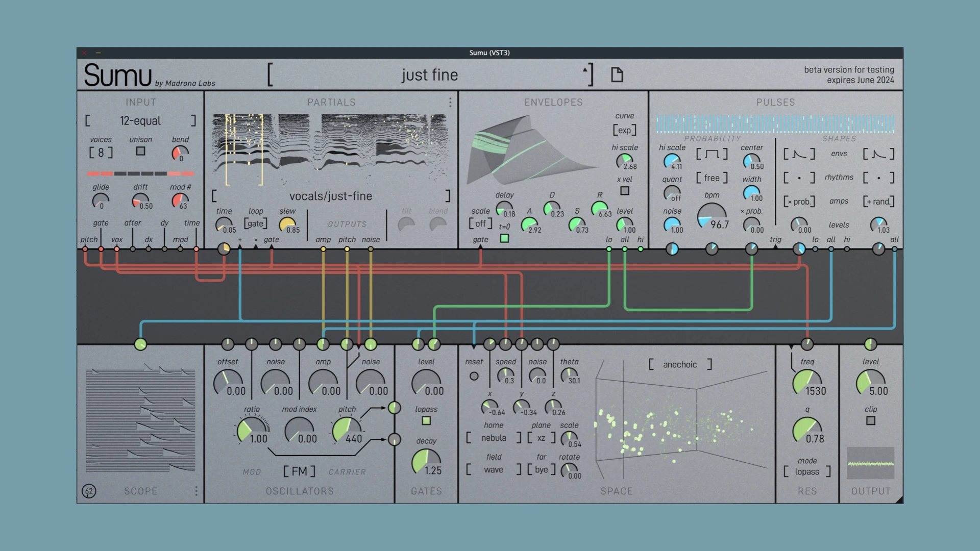980x551 pixels.
Task: Click the FM oscillator mode button
Action: click(299, 471)
